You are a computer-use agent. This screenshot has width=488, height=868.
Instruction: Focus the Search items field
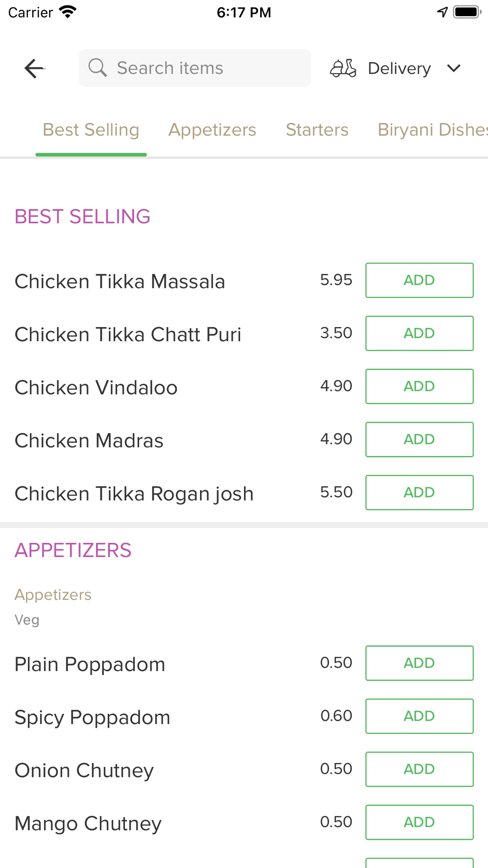205,68
